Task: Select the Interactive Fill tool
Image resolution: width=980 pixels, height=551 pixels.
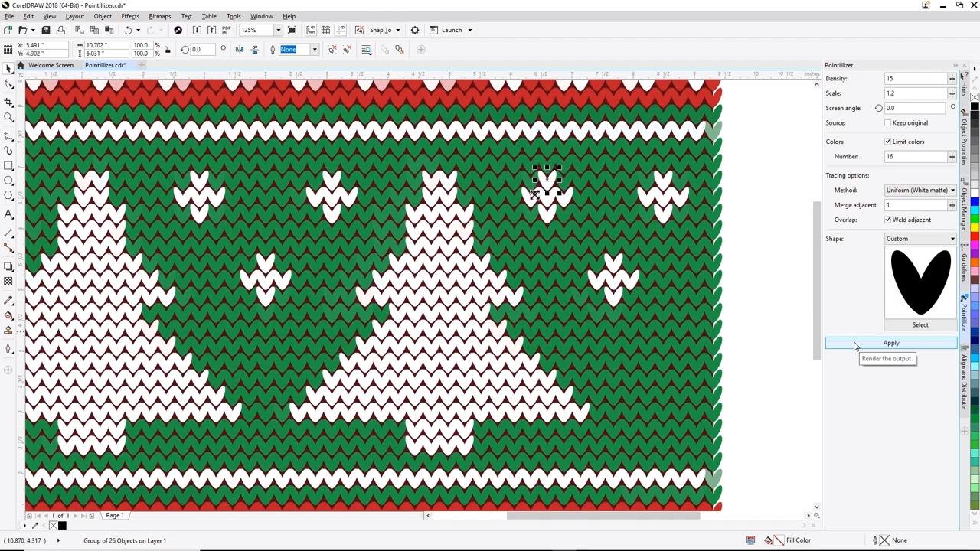Action: (x=8, y=315)
